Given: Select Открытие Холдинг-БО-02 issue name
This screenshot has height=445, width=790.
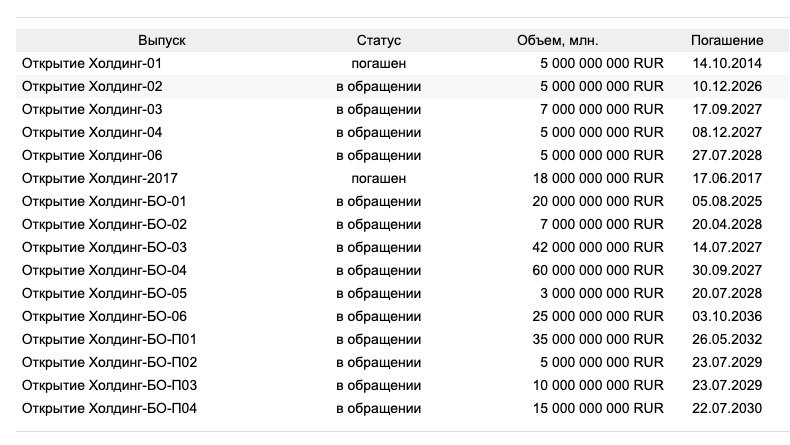Looking at the screenshot, I should (104, 224).
